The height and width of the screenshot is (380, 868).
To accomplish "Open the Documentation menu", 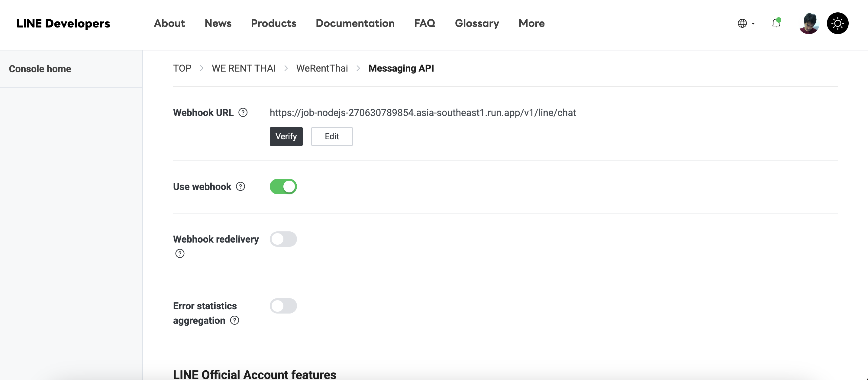I will [x=355, y=23].
